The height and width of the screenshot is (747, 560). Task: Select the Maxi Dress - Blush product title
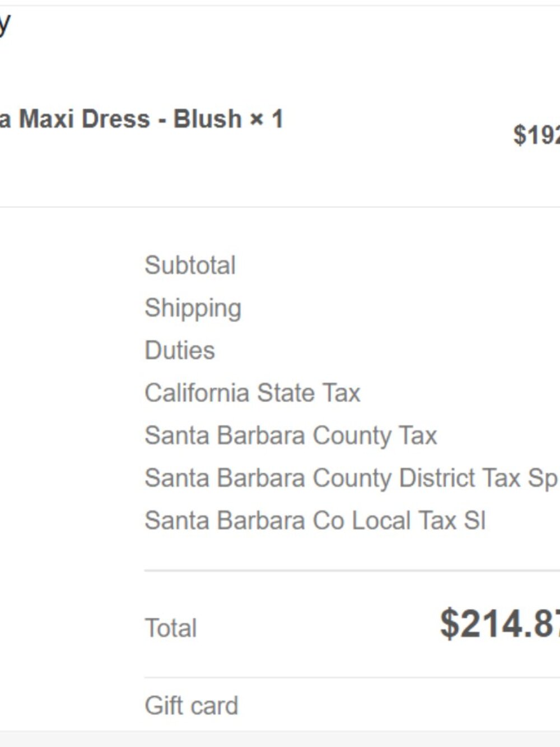[141, 119]
